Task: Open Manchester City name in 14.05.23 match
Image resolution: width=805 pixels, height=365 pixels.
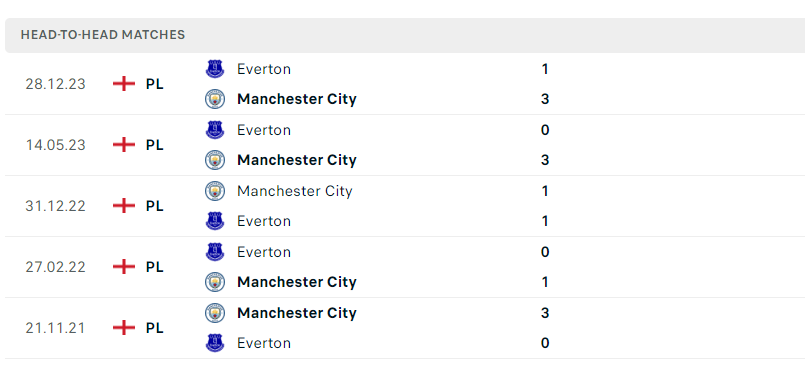Action: [x=297, y=160]
